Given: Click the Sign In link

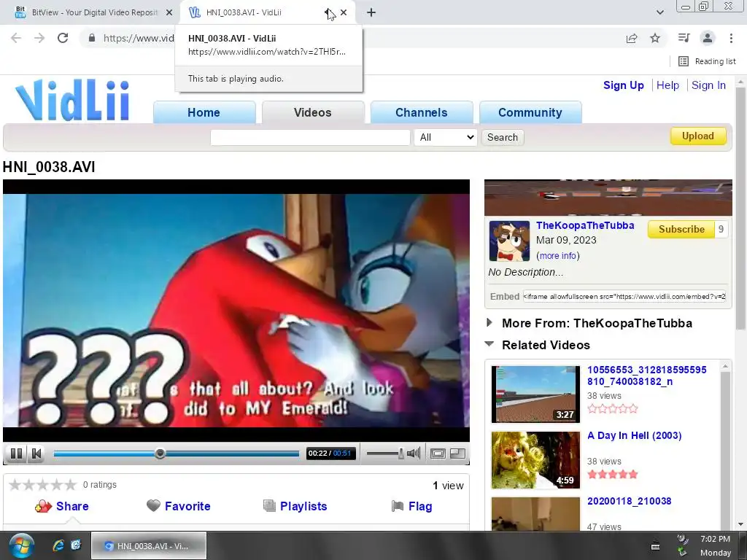Looking at the screenshot, I should pyautogui.click(x=708, y=85).
